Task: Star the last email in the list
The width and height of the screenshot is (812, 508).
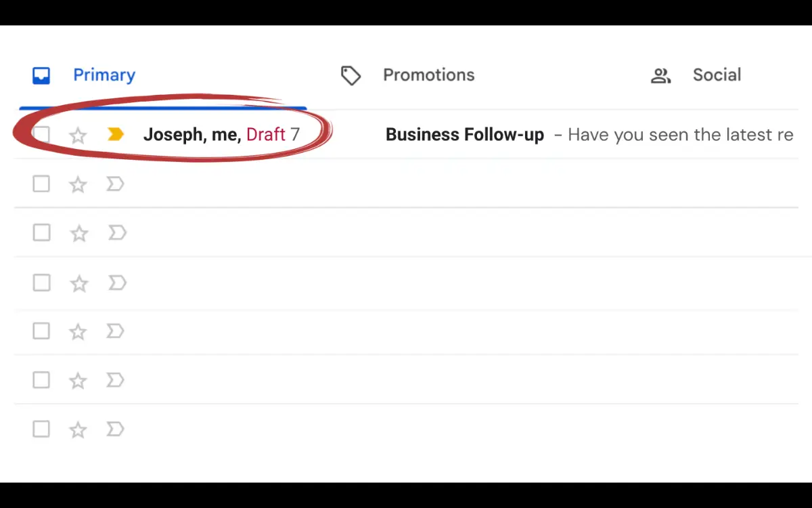Action: coord(77,429)
